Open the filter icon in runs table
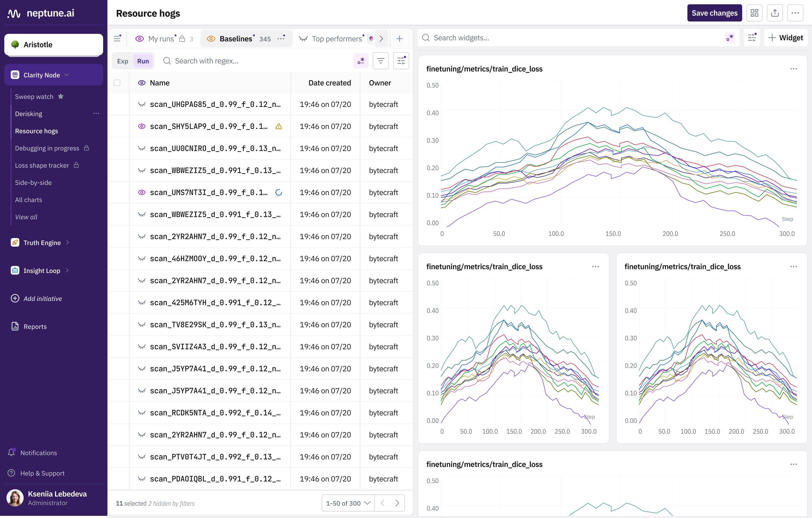 click(381, 61)
